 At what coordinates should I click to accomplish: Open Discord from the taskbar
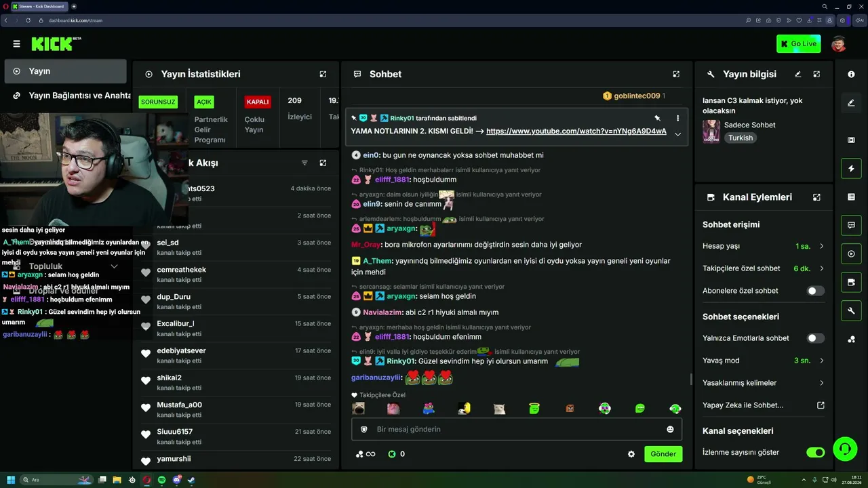point(177,480)
